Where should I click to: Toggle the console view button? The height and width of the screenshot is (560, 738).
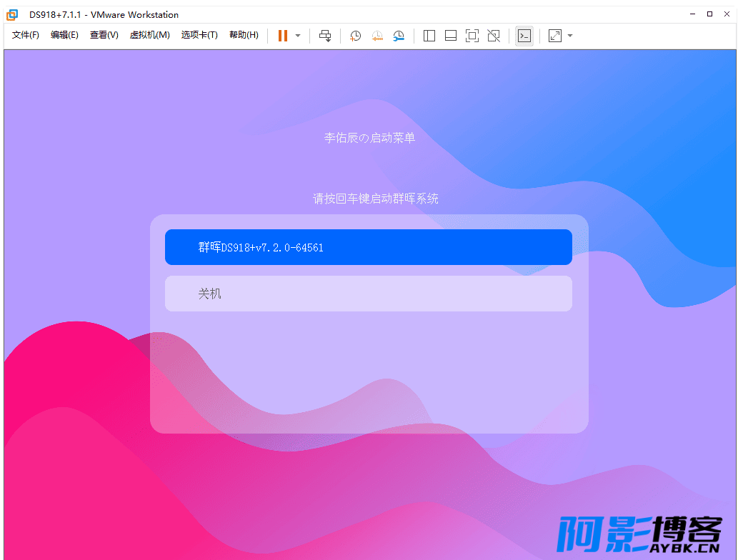(x=524, y=36)
